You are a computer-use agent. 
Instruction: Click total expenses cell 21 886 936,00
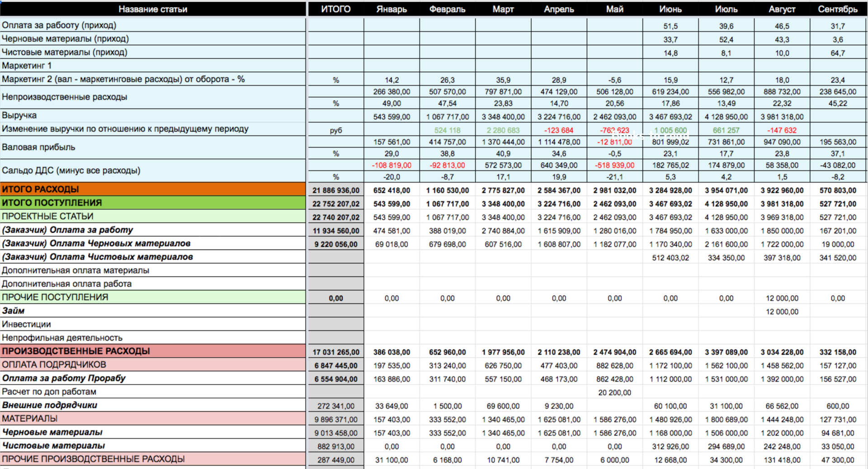pyautogui.click(x=335, y=191)
